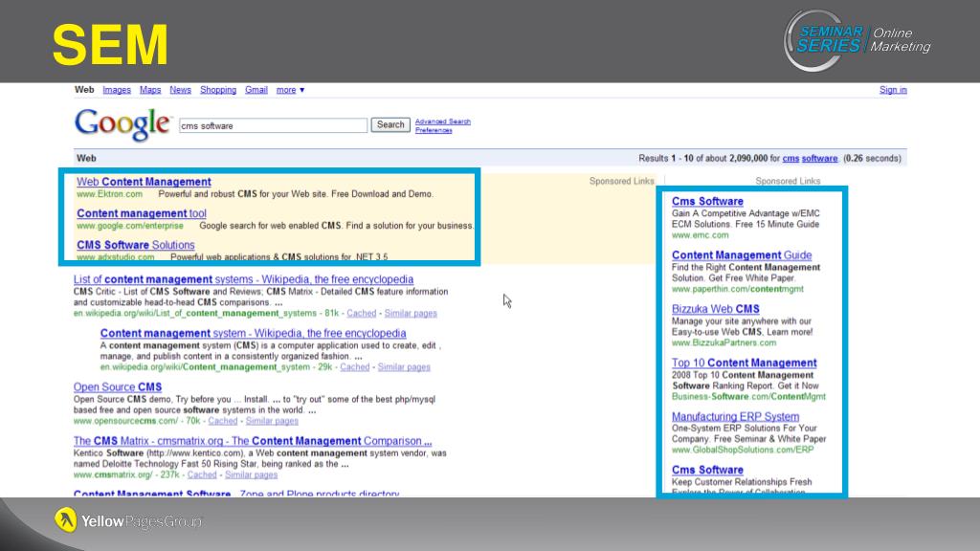The width and height of the screenshot is (980, 551).
Task: Open the 'Web Content Management' sponsored ad
Action: point(144,182)
